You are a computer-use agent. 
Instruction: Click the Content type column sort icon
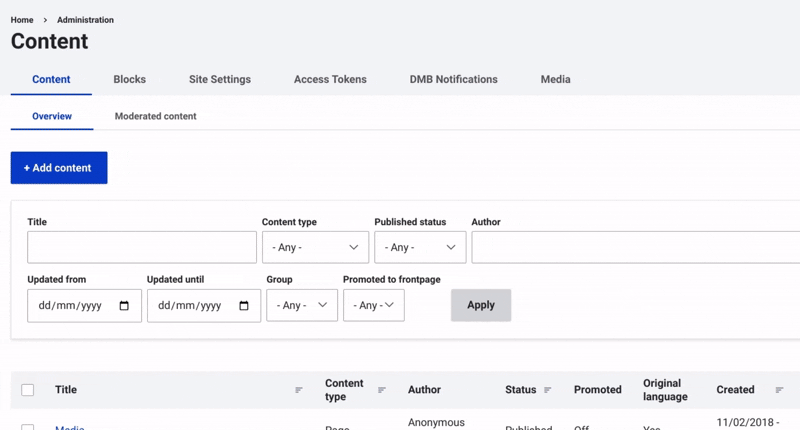pos(382,390)
